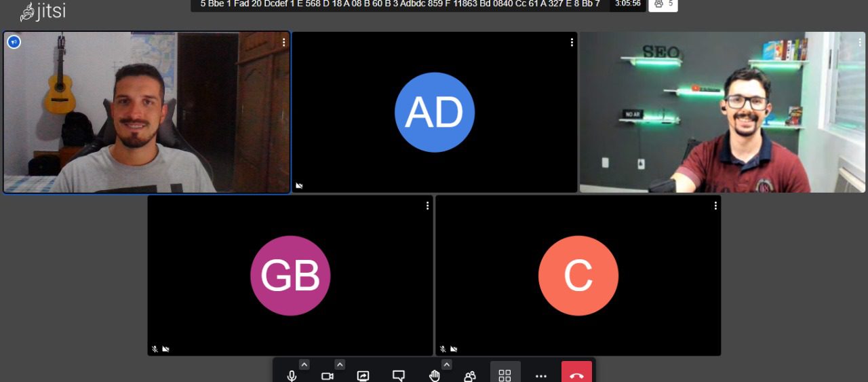Click muted mic indicator on GB tile
868x382 pixels.
point(155,349)
